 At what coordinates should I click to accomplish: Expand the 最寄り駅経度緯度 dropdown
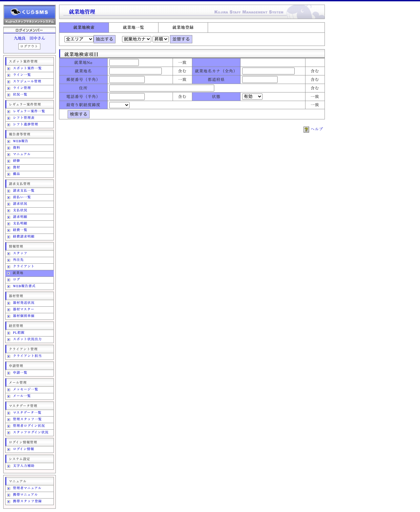(119, 105)
